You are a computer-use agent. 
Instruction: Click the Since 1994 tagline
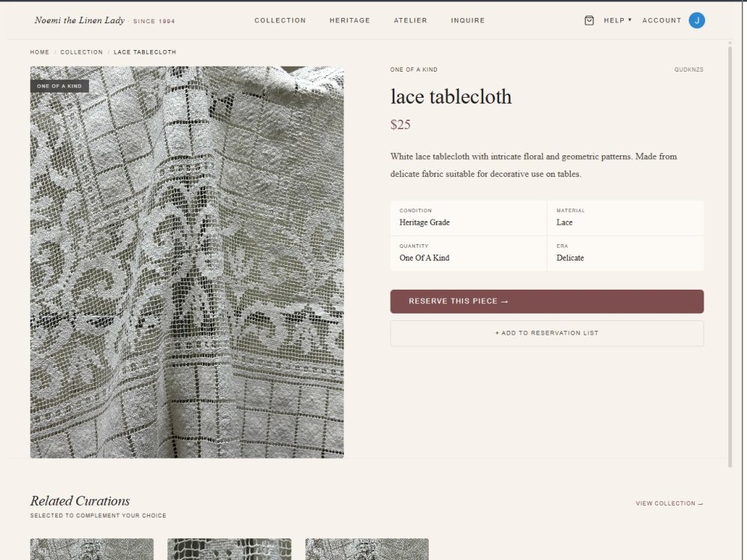(x=154, y=22)
